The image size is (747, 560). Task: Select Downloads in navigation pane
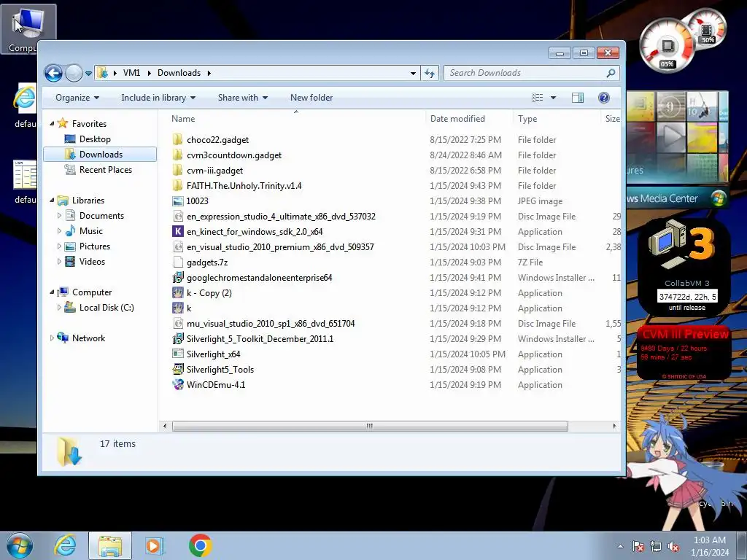[100, 155]
